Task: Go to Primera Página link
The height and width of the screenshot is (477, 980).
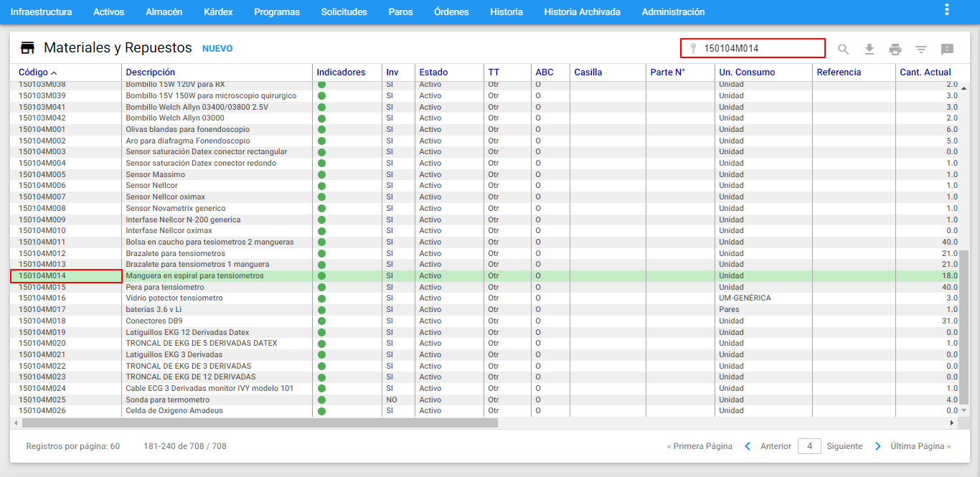Action: [699, 446]
